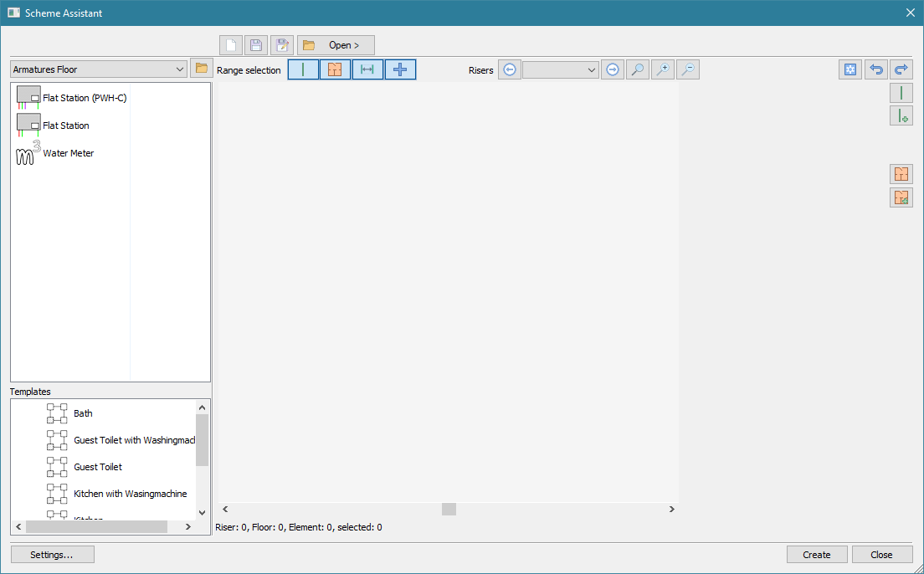Screen dimensions: 924x574
Task: Expand the Armatures Floor dropdown
Action: point(99,69)
